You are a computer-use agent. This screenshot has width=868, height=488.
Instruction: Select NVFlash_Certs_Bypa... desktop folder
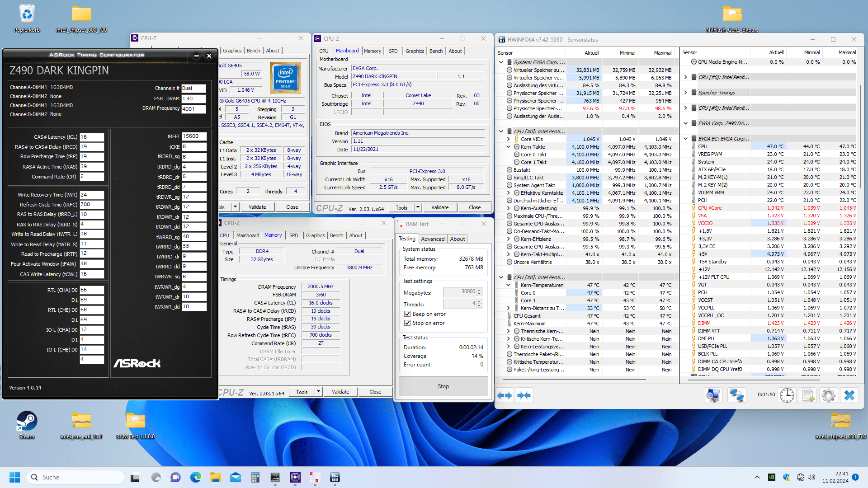pyautogui.click(x=732, y=19)
